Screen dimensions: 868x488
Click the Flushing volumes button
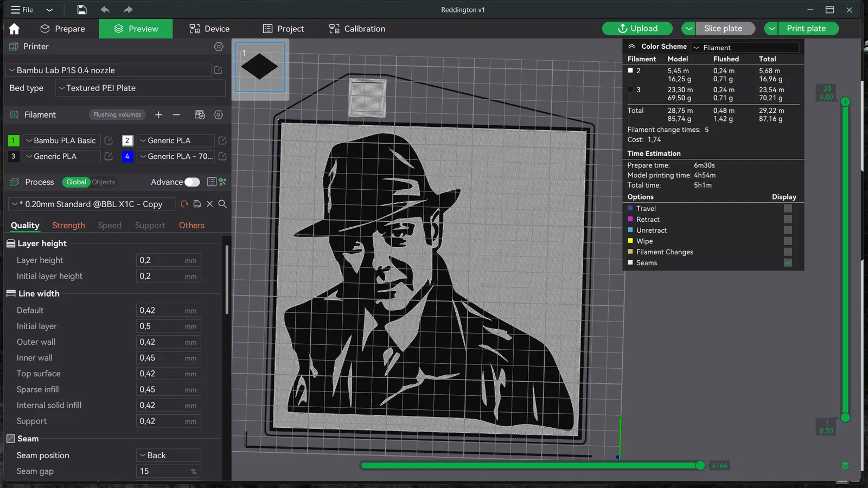pyautogui.click(x=117, y=114)
